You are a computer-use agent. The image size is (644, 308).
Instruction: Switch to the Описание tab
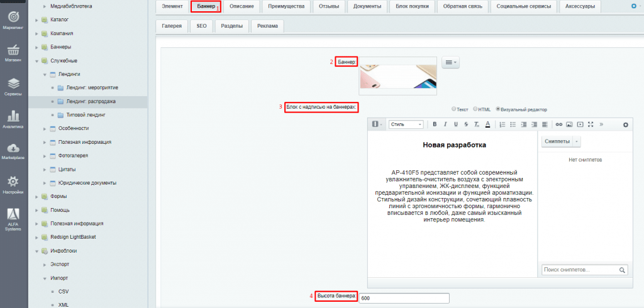pyautogui.click(x=241, y=6)
